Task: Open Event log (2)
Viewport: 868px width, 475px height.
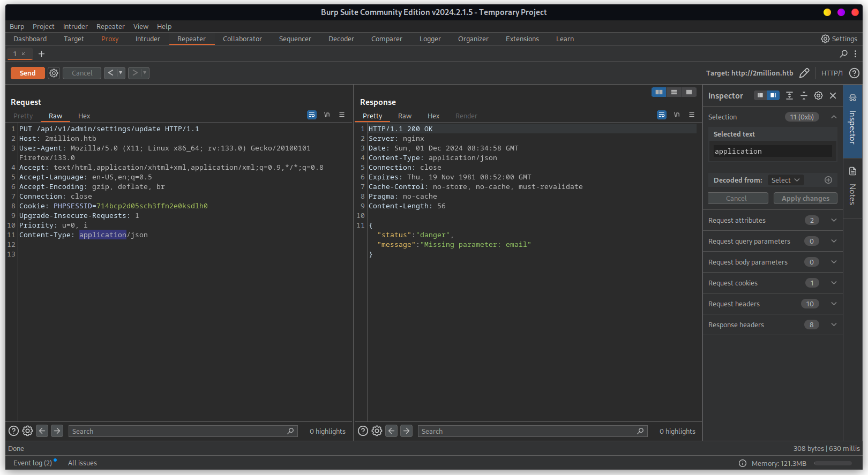Action: point(33,463)
